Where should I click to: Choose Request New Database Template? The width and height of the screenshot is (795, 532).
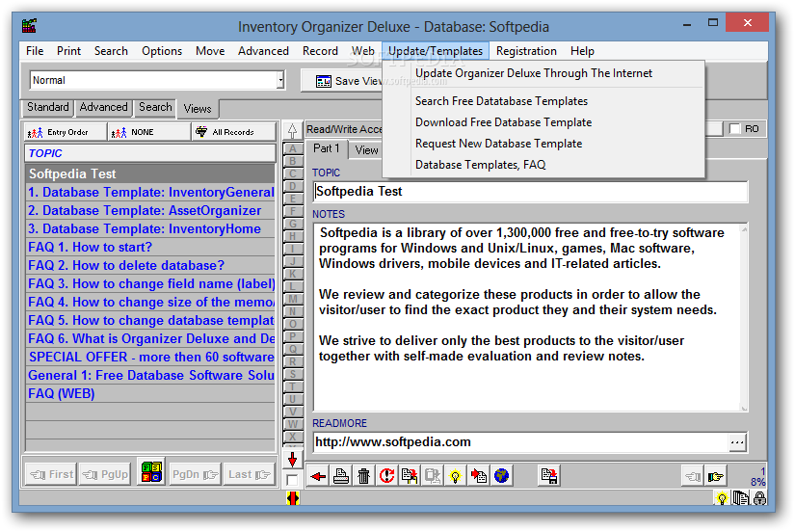pos(498,144)
